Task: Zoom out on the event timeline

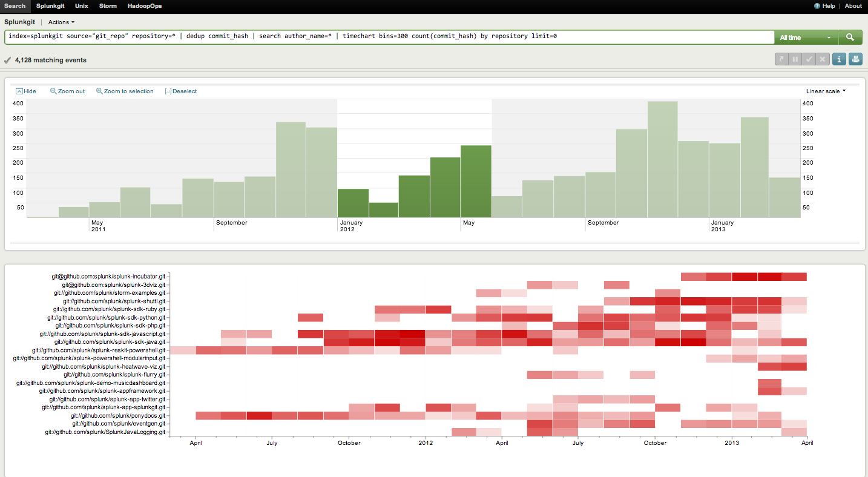Action: (67, 91)
